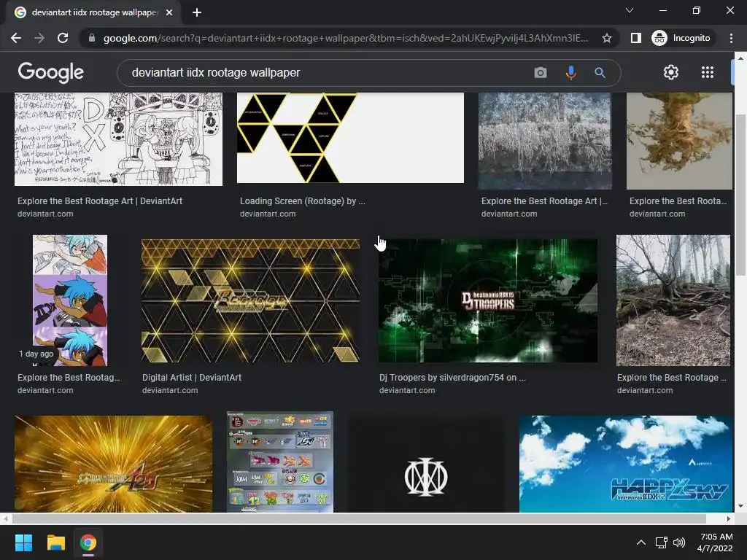Open Google quick settings gear
Screen dimensions: 747x560
point(671,72)
